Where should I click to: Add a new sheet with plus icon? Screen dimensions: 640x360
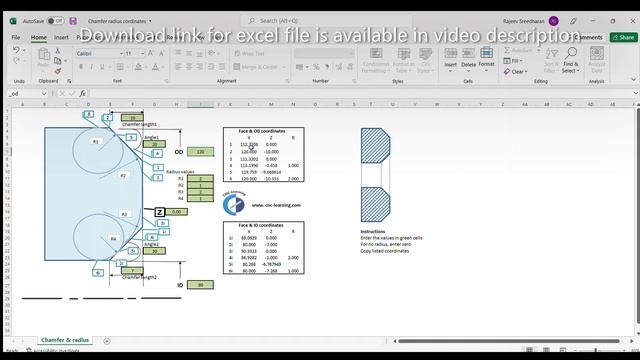107,341
